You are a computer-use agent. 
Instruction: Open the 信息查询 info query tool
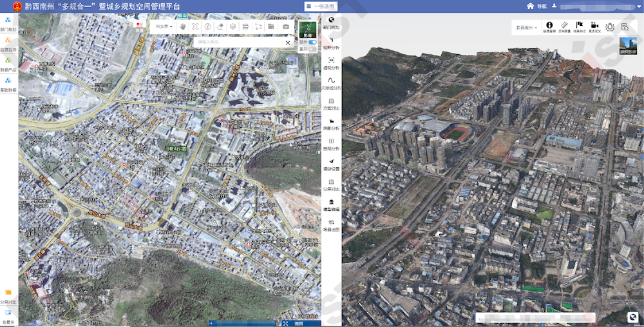tap(549, 26)
